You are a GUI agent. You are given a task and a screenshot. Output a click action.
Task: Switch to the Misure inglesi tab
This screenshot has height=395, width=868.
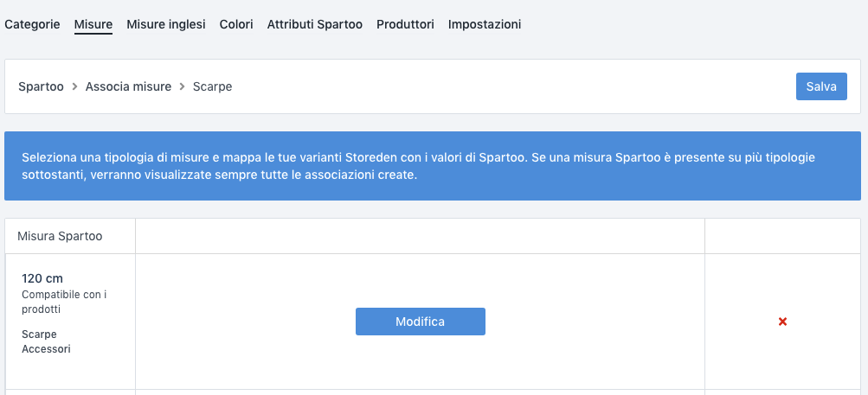pos(166,24)
